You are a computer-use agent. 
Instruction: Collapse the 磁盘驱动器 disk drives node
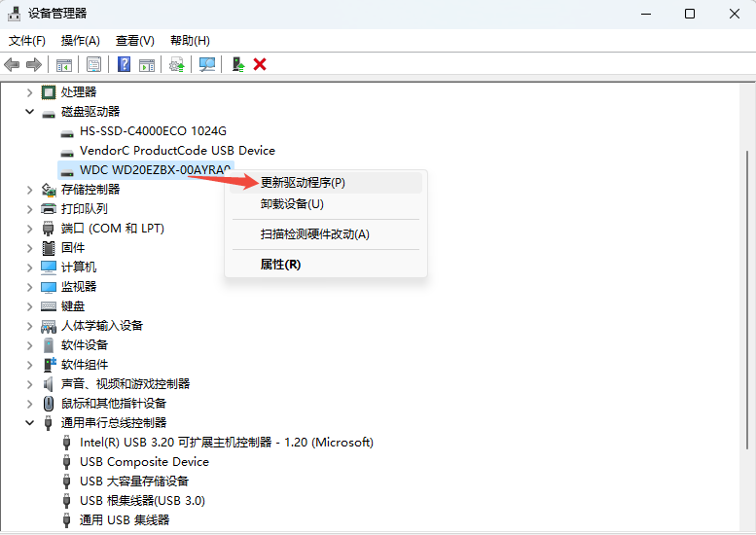pos(30,112)
